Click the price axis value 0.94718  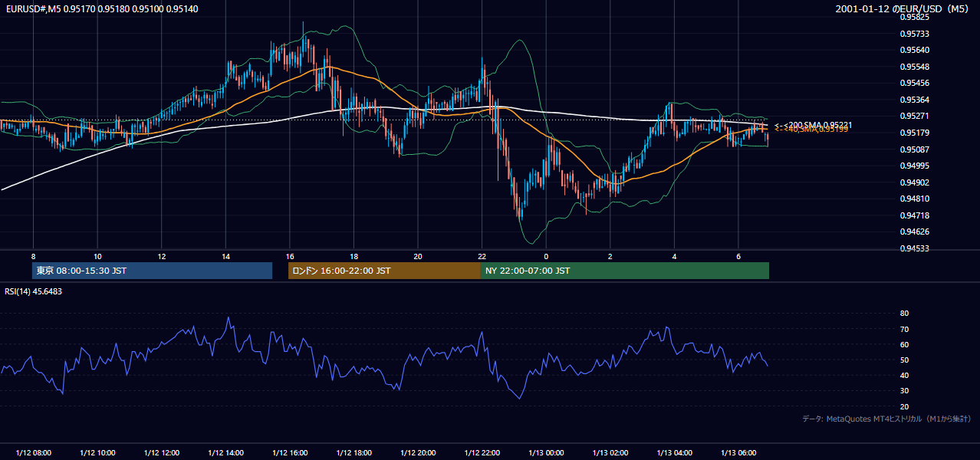[914, 215]
